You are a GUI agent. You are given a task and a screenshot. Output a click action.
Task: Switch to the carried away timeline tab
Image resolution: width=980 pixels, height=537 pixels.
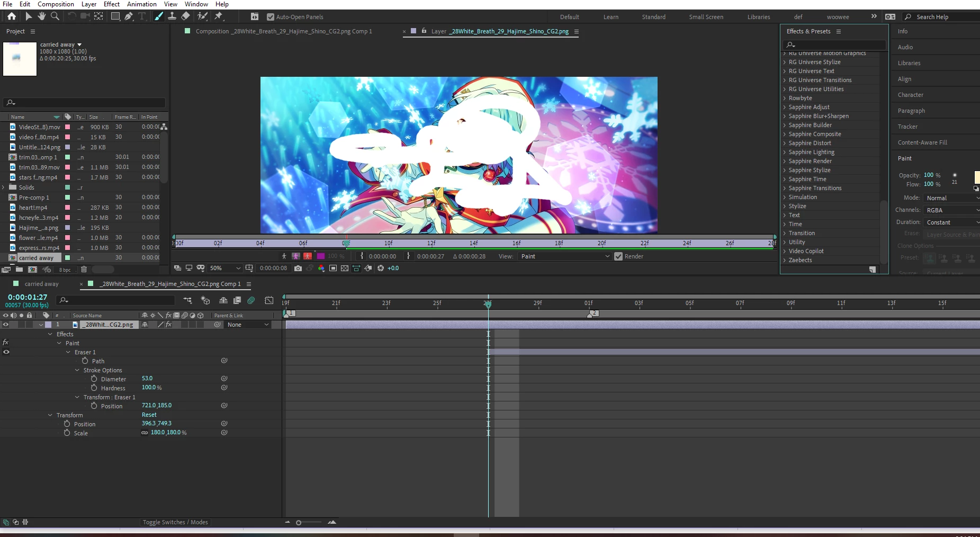coord(41,284)
